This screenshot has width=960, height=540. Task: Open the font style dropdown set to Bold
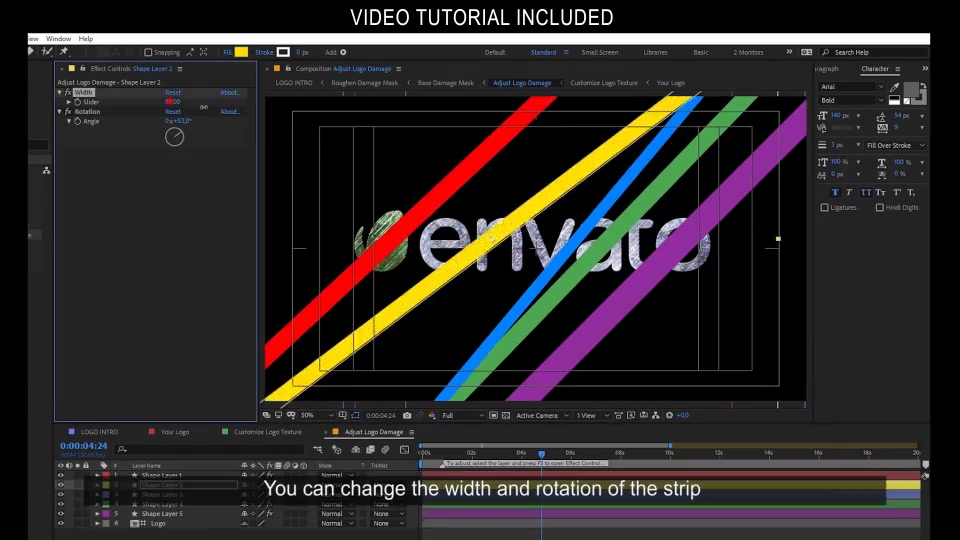click(x=852, y=100)
